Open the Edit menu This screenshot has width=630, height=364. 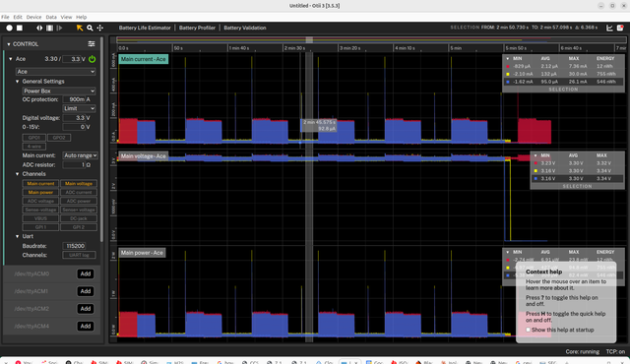(x=18, y=17)
